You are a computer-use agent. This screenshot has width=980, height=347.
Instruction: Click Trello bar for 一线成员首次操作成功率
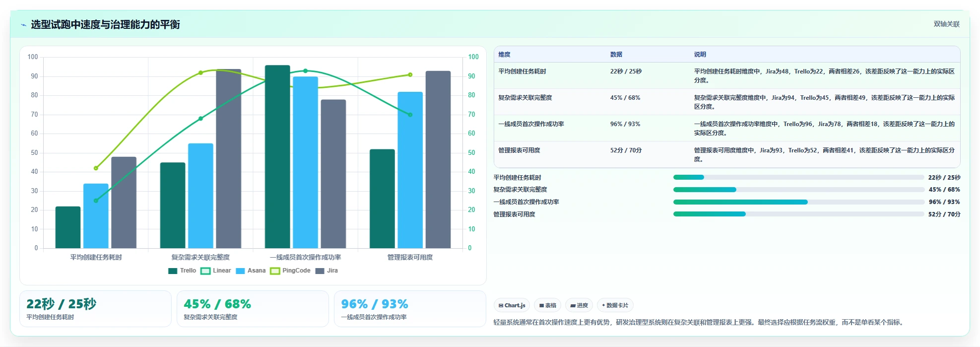click(x=277, y=157)
